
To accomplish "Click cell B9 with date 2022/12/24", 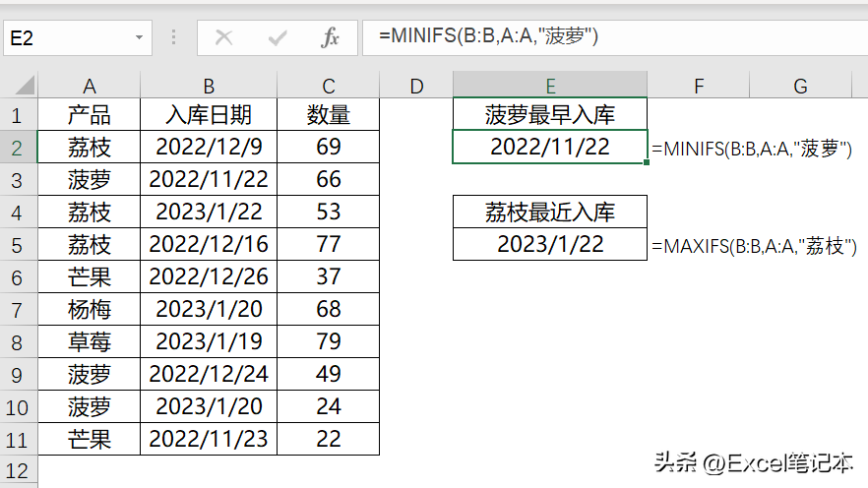I will [x=209, y=375].
